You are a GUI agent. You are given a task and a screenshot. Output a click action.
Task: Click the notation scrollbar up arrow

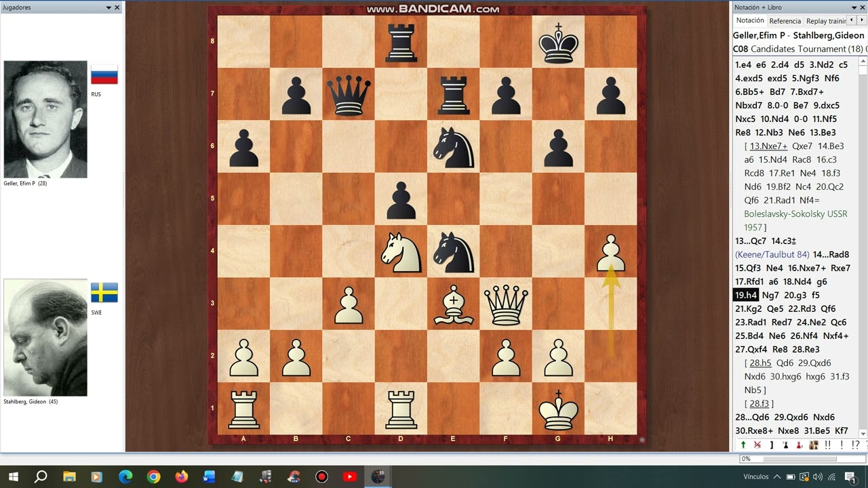coord(863,62)
